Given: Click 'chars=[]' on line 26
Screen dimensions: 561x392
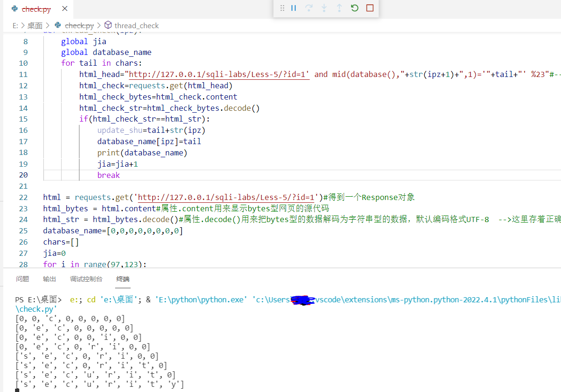Looking at the screenshot, I should click(61, 242).
